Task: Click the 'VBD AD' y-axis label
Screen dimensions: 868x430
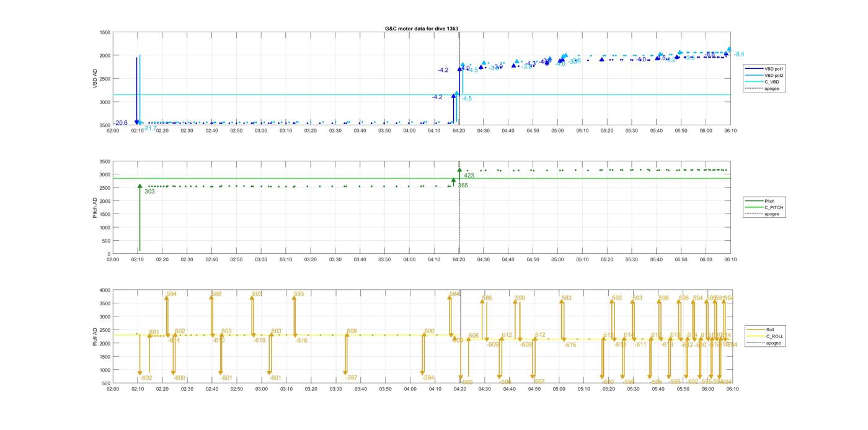Action: 95,79
